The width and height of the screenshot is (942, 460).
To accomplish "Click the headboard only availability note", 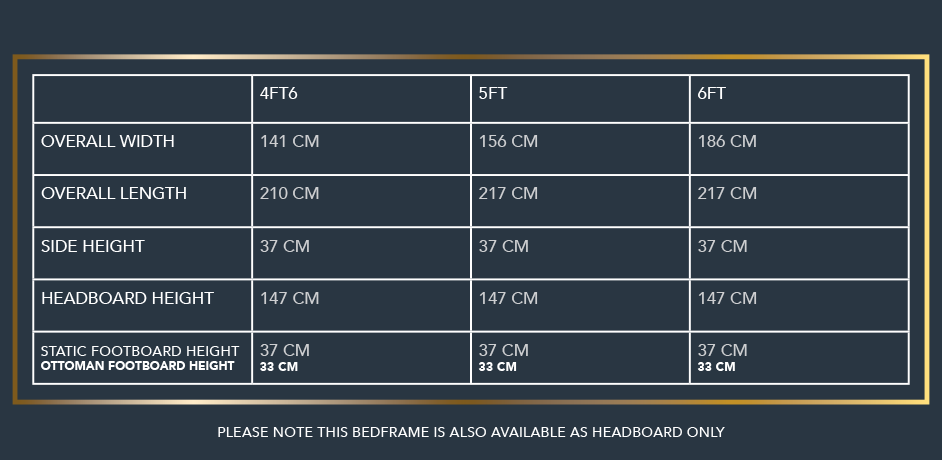I will (471, 432).
